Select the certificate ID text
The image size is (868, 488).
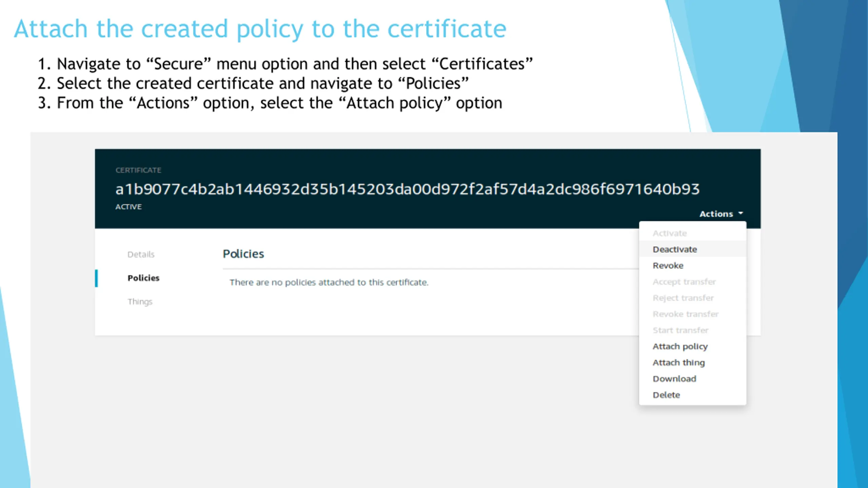click(407, 189)
